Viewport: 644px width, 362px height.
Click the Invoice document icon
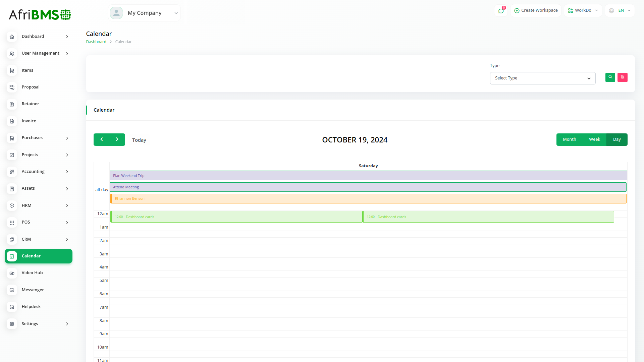12,121
